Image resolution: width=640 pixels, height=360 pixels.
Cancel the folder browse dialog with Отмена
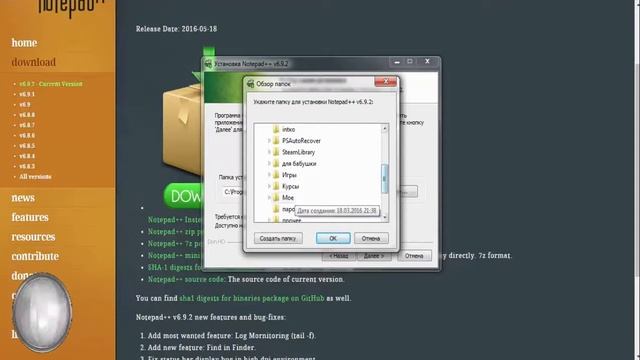371,238
